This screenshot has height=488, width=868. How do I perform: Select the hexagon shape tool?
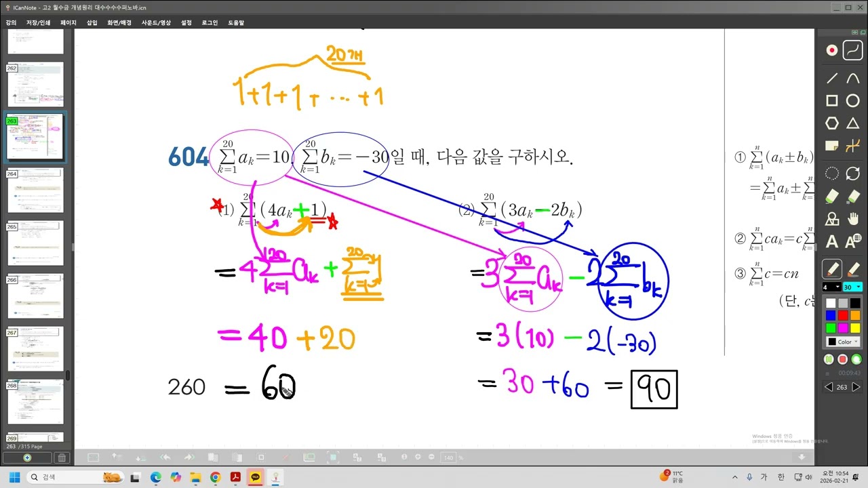coord(831,123)
